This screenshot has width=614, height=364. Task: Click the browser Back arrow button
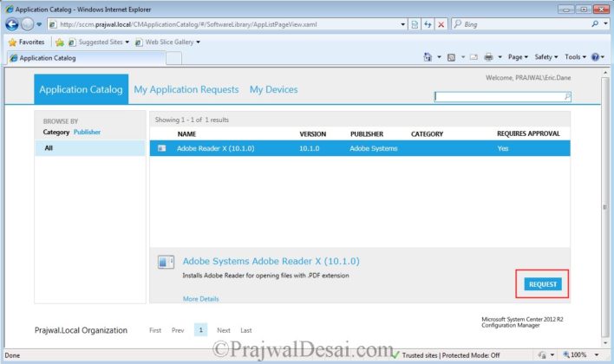click(x=12, y=24)
